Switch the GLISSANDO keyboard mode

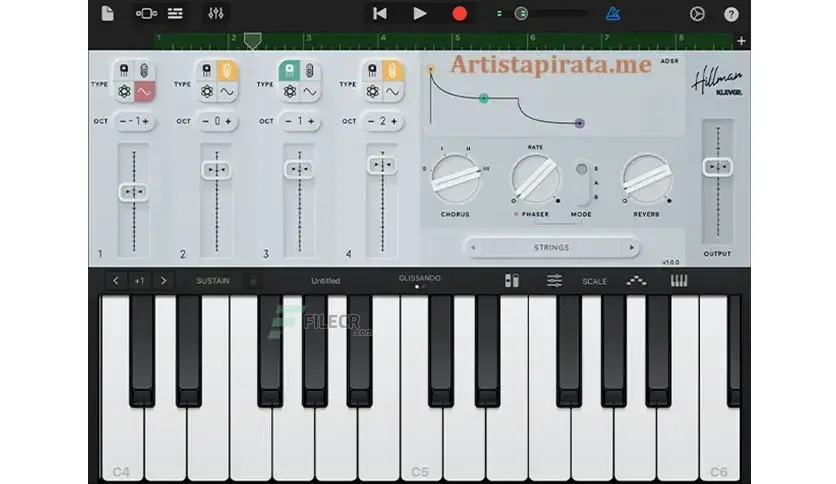[x=420, y=278]
